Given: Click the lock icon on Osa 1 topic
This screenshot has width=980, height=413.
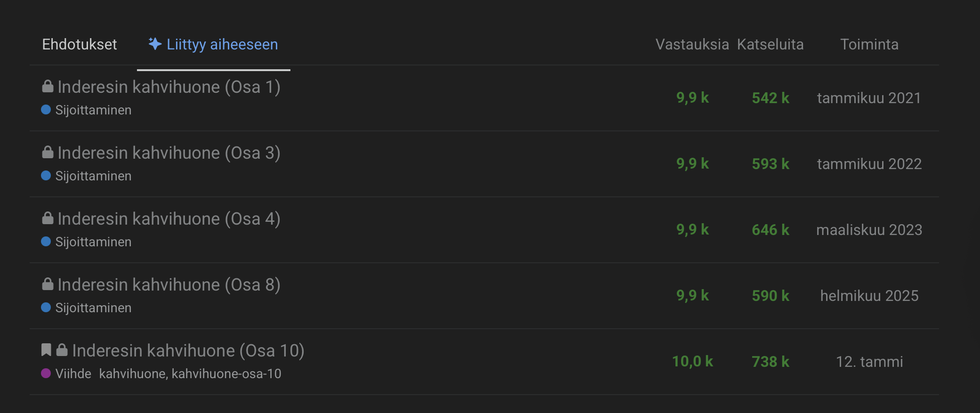Looking at the screenshot, I should click(x=48, y=86).
